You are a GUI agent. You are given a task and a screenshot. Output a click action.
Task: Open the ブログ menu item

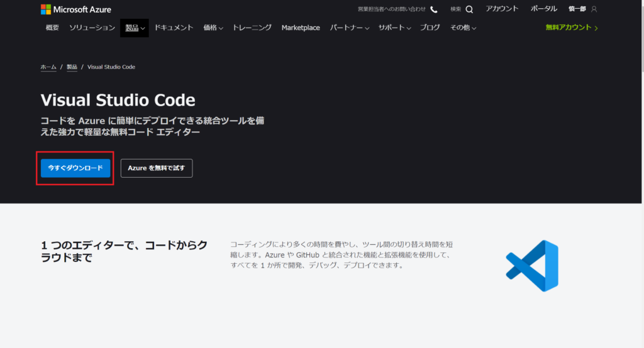(430, 28)
